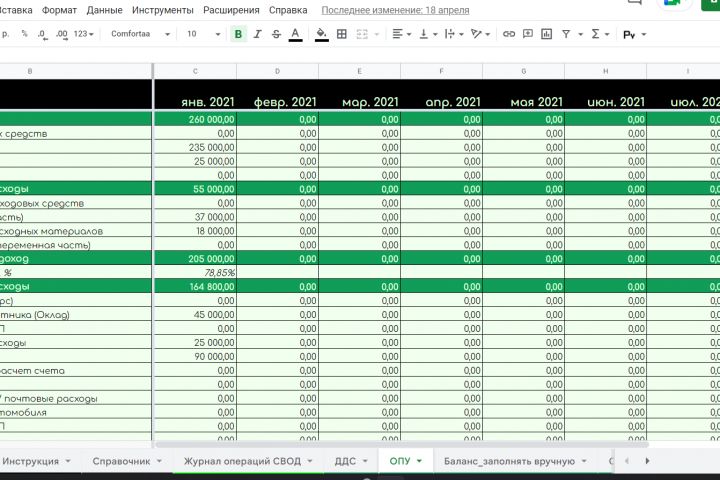This screenshot has height=480, width=720.
Task: Open the font size 10 dropdown
Action: click(x=204, y=34)
